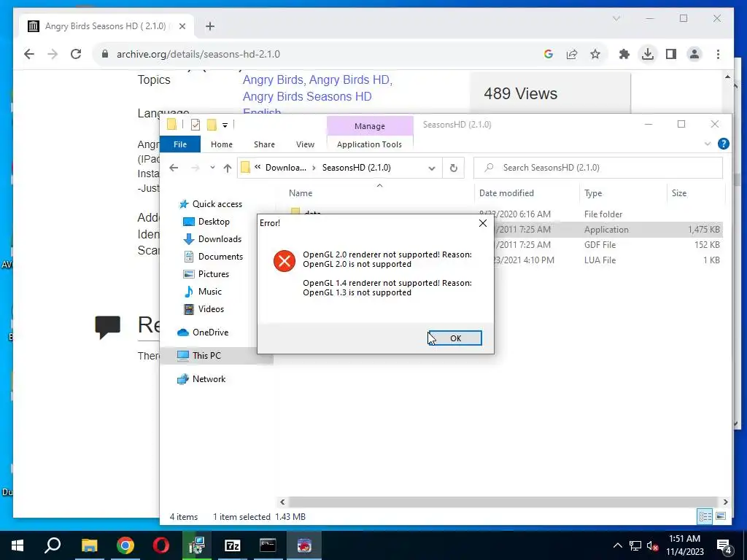
Task: Open Opera from the taskbar
Action: [x=161, y=545]
